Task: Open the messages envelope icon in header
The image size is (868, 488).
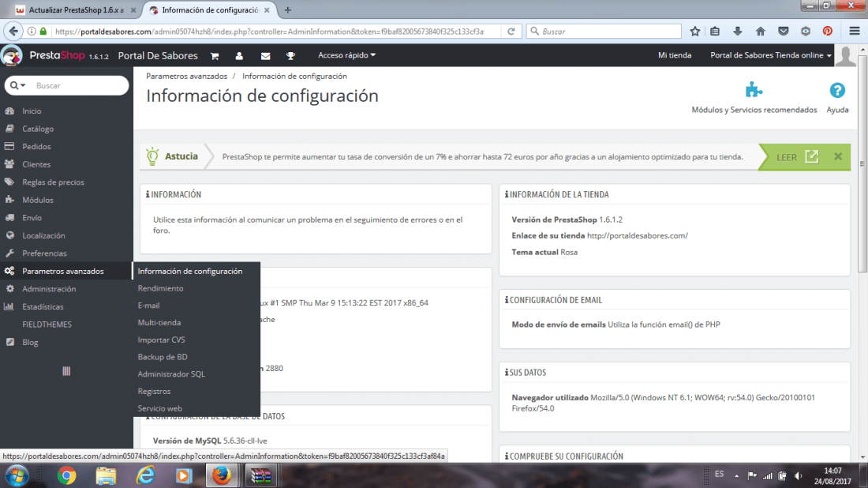Action: [x=266, y=56]
